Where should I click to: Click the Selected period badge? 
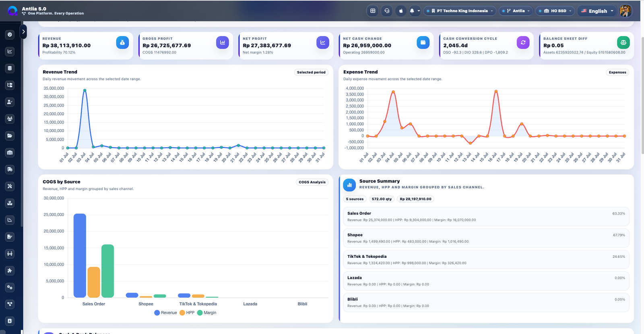click(x=311, y=73)
